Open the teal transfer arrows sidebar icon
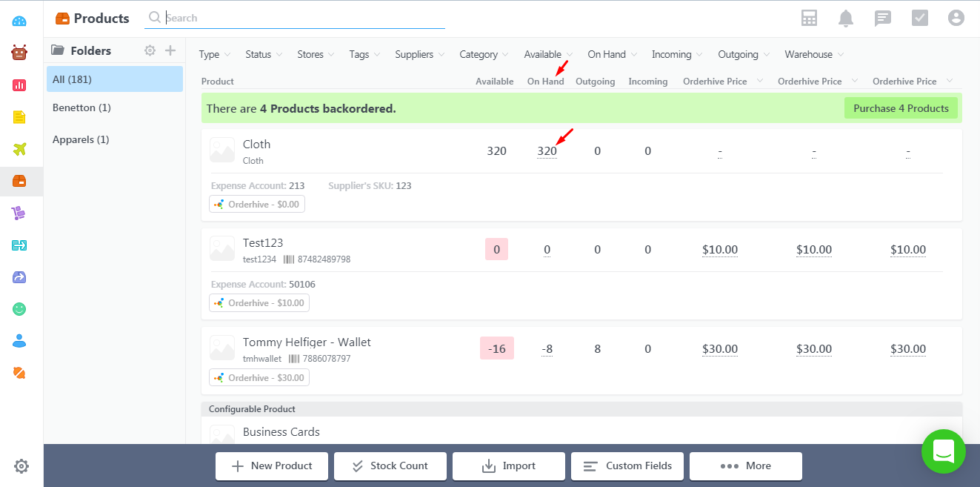 click(x=20, y=245)
